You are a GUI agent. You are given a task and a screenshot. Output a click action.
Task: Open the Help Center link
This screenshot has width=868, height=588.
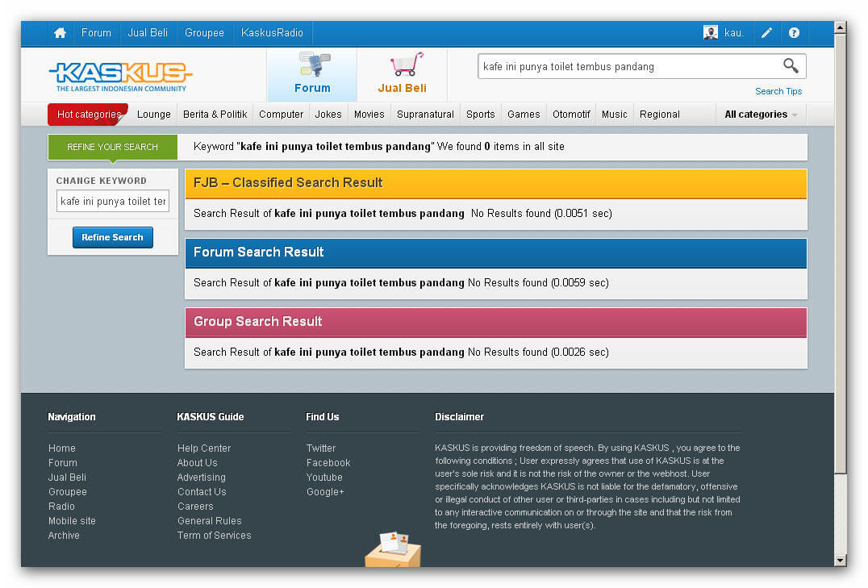coord(204,448)
